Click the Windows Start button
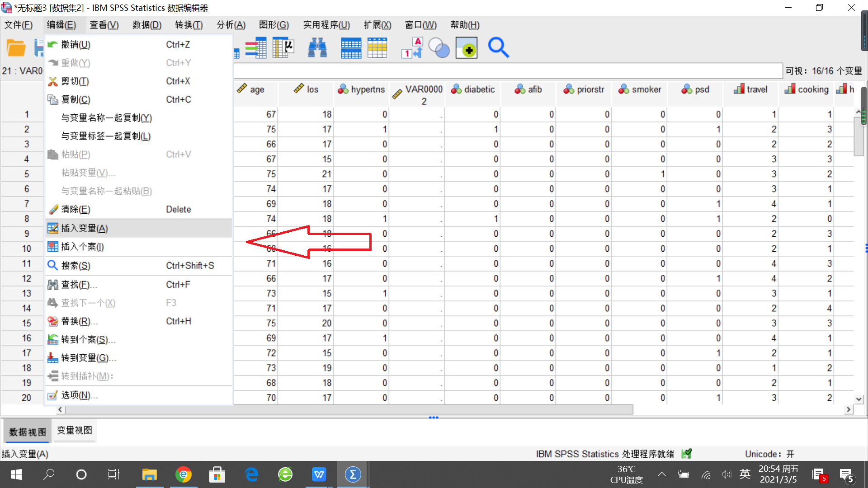 [15, 474]
